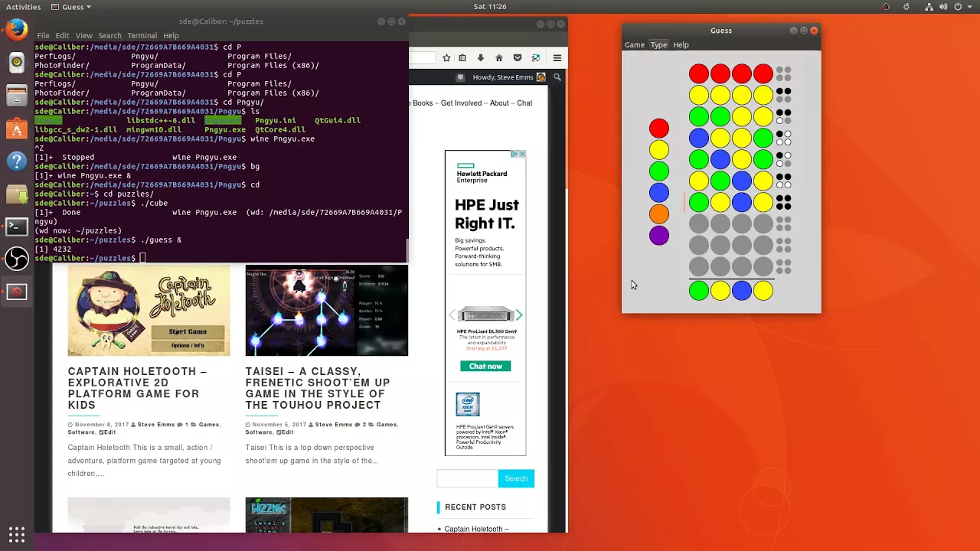Screen dimensions: 980x551
Task: Click the Chat link in site navigation
Action: [524, 103]
